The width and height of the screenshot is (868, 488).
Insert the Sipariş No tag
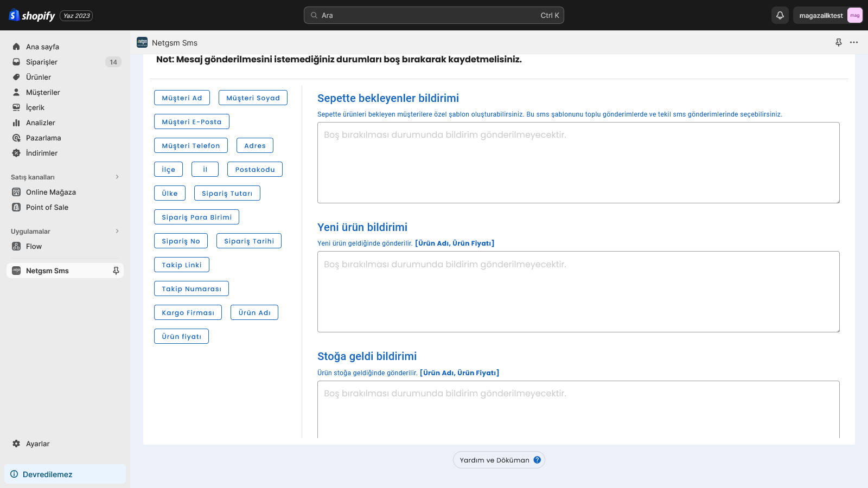(x=181, y=241)
